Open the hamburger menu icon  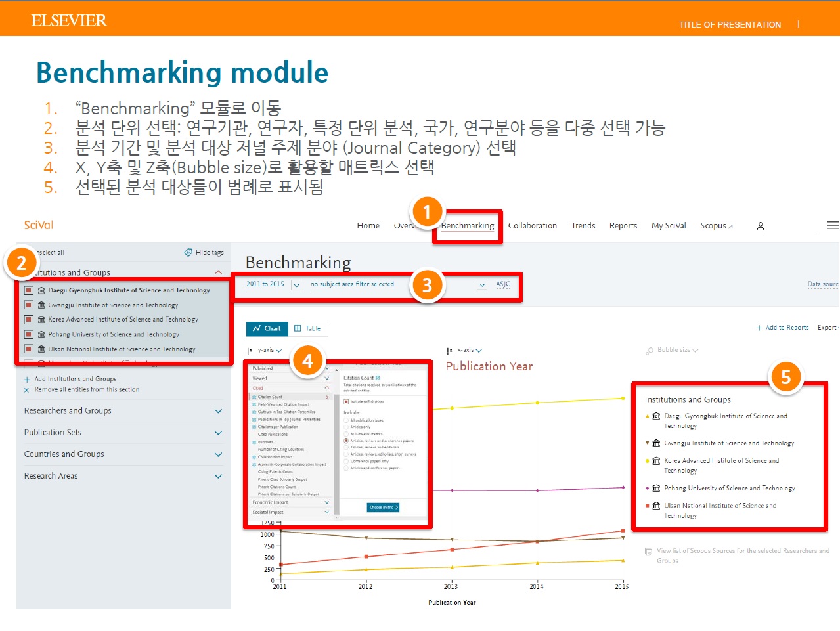[833, 225]
